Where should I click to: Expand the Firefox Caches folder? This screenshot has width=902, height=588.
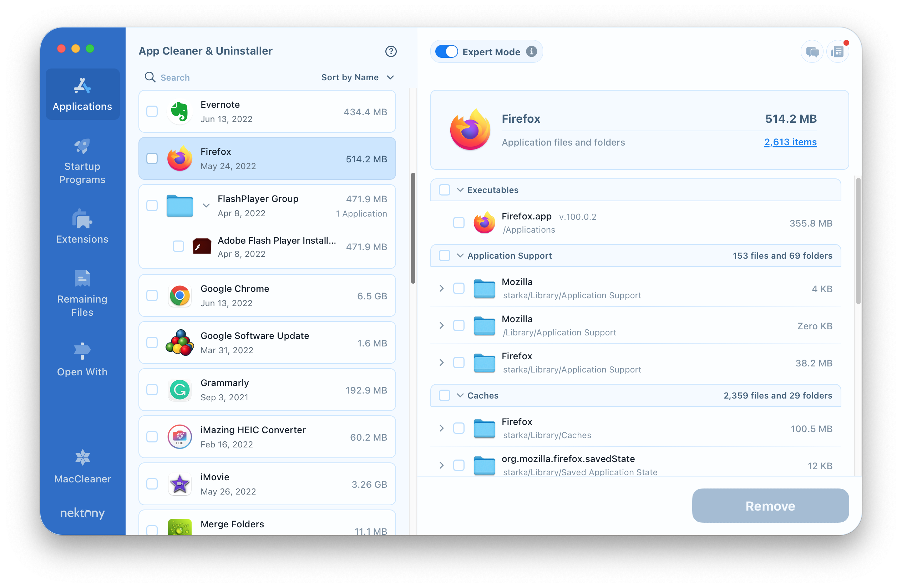click(x=441, y=428)
